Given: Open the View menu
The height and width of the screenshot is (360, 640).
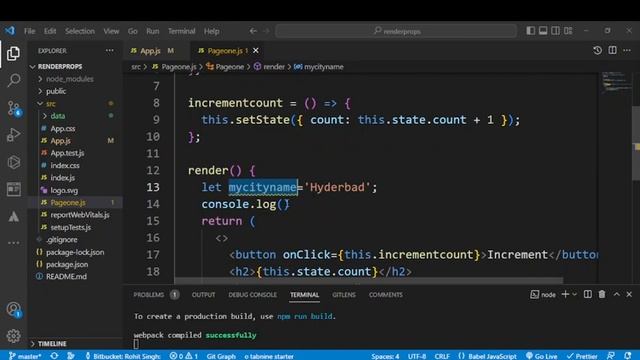Looking at the screenshot, I should [111, 31].
